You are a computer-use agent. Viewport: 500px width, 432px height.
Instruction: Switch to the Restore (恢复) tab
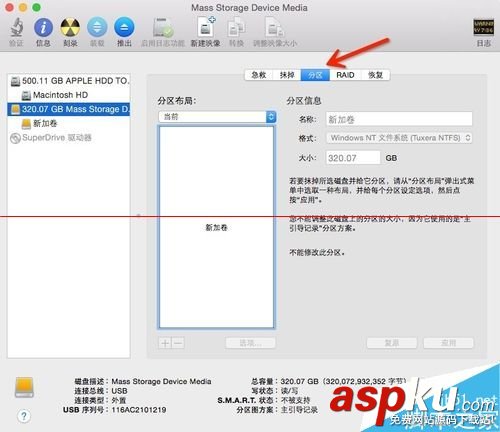pos(375,75)
